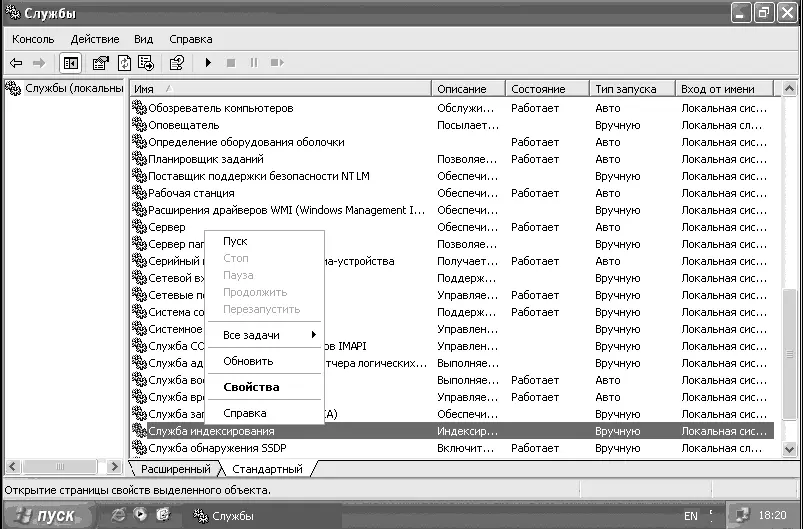Open the Help toolbar icon
The width and height of the screenshot is (803, 529).
click(x=177, y=63)
